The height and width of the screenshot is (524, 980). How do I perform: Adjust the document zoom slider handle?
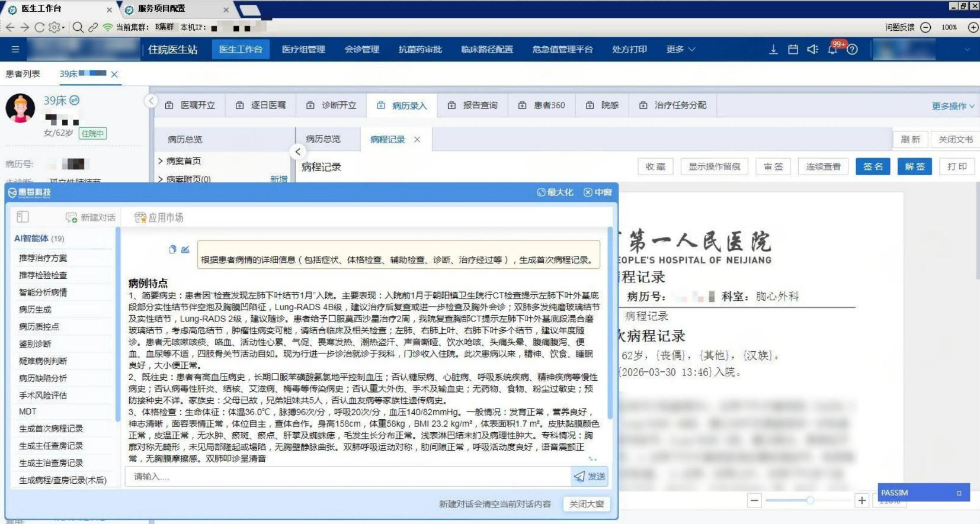pyautogui.click(x=809, y=500)
